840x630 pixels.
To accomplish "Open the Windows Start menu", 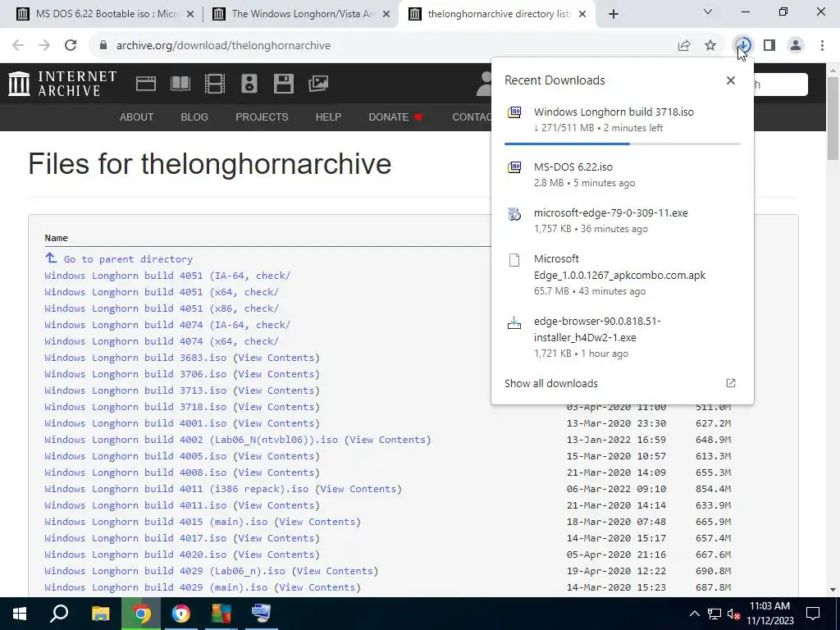I will pyautogui.click(x=20, y=614).
